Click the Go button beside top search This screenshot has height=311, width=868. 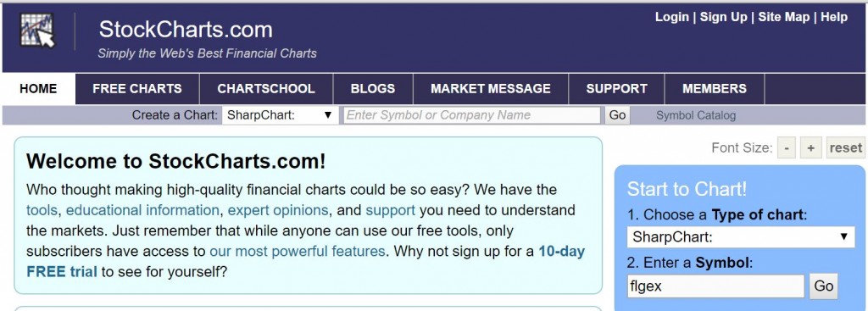[617, 115]
